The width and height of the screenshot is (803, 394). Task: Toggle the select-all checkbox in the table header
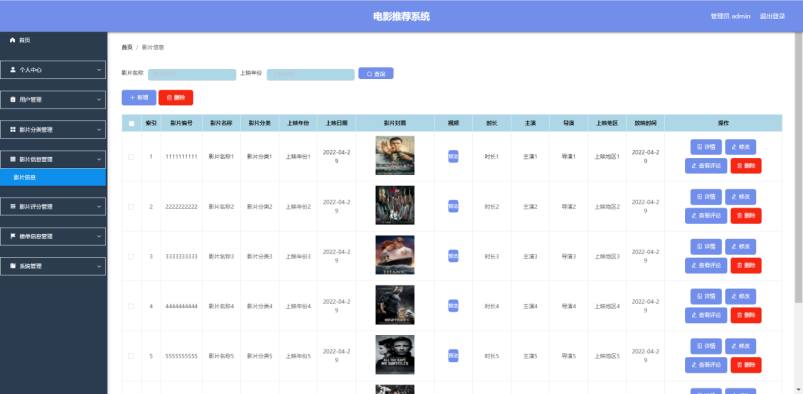click(132, 123)
